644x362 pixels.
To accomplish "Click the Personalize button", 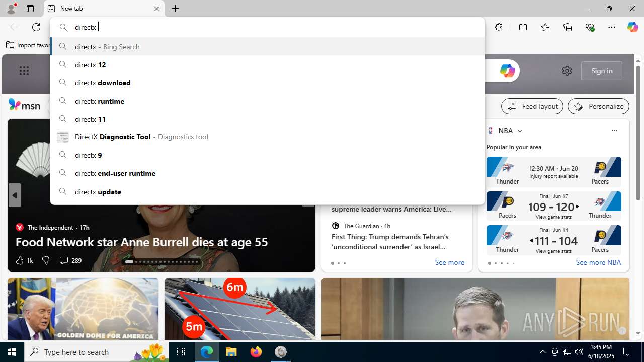I will pyautogui.click(x=598, y=106).
